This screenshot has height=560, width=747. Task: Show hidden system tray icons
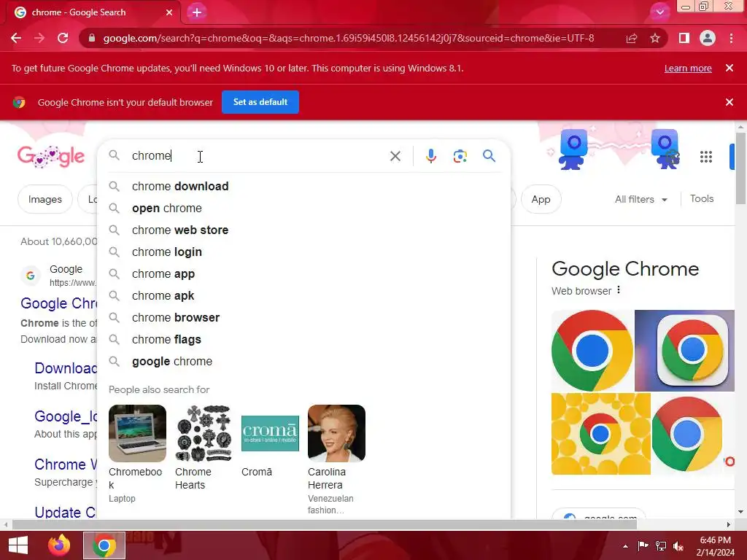pyautogui.click(x=625, y=546)
